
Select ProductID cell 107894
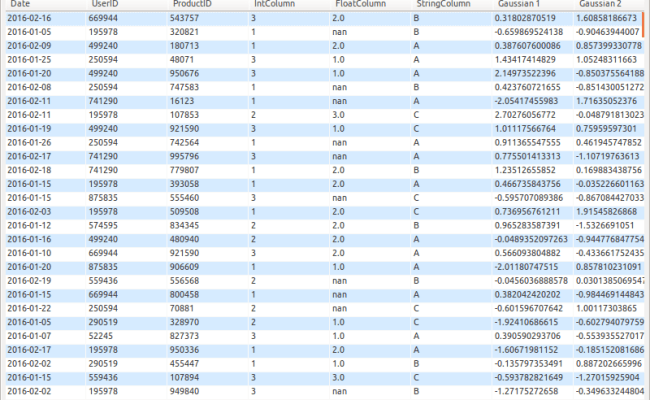184,377
